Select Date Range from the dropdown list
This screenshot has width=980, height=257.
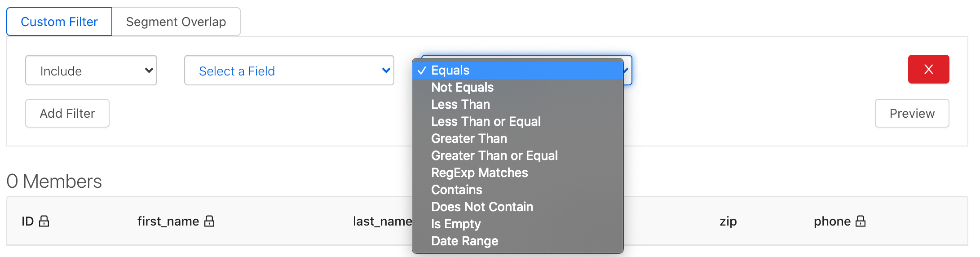[464, 241]
